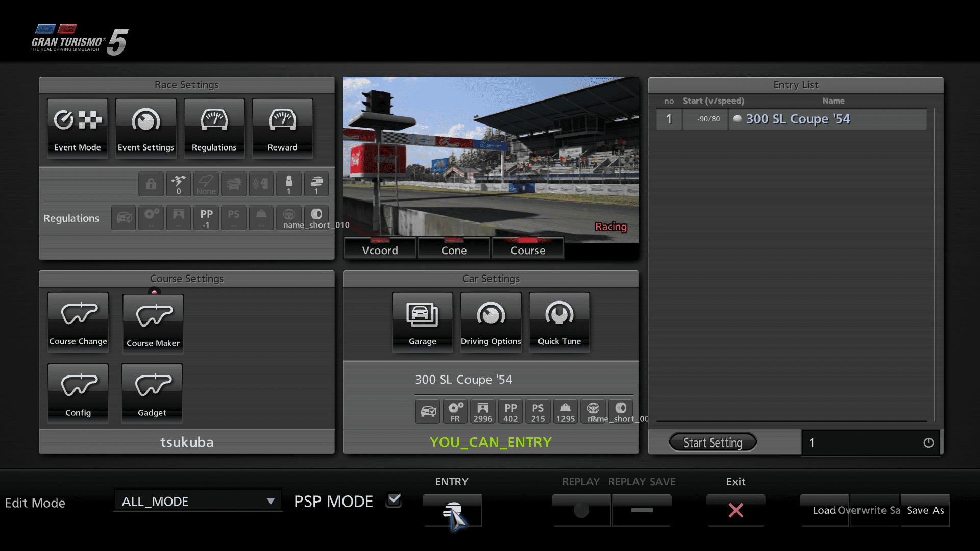Click the Tsukuba course preview image
Viewport: 980px width, 551px height.
[491, 159]
